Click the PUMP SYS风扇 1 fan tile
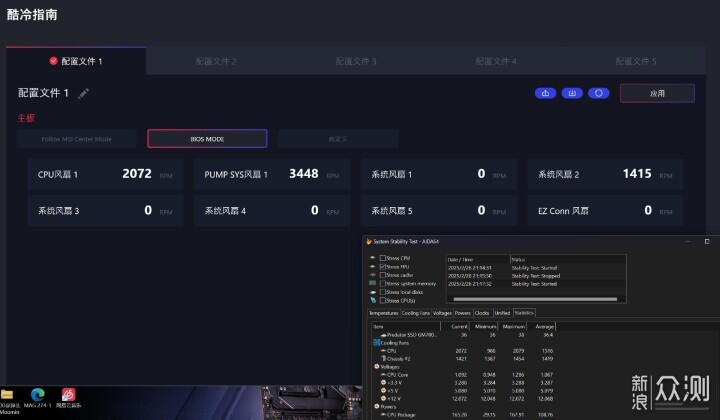 (272, 174)
